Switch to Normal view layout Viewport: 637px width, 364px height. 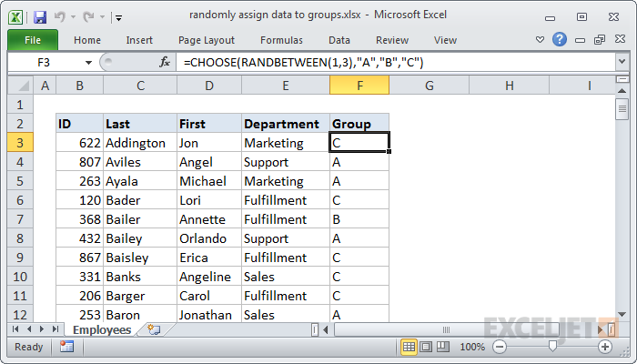[409, 347]
